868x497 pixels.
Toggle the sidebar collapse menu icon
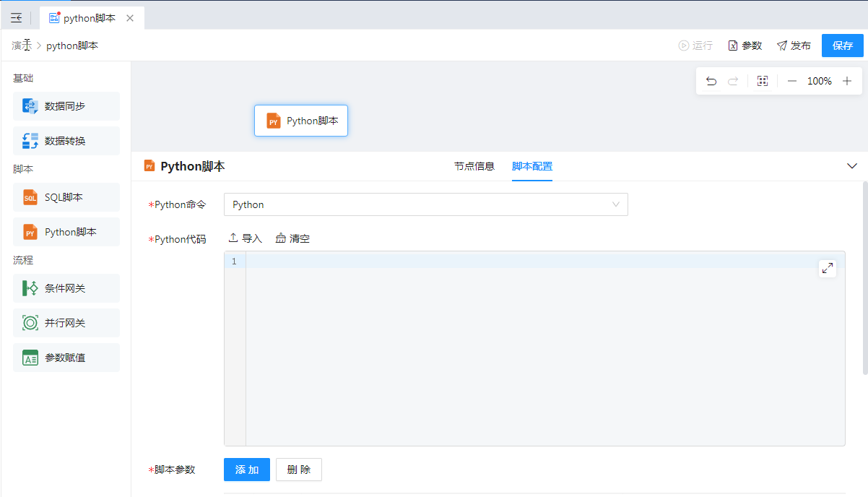[x=16, y=18]
